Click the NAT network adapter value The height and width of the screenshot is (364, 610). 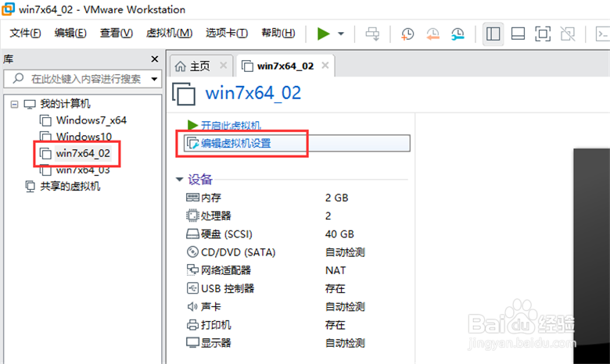(335, 270)
